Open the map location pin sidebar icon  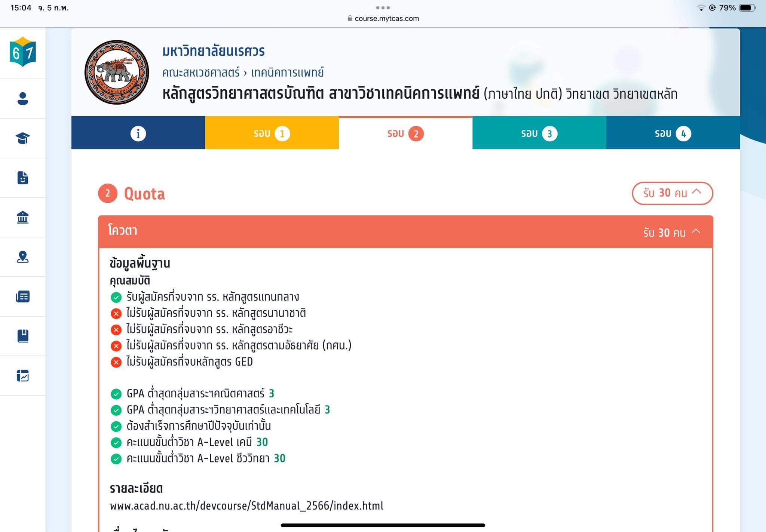[23, 257]
